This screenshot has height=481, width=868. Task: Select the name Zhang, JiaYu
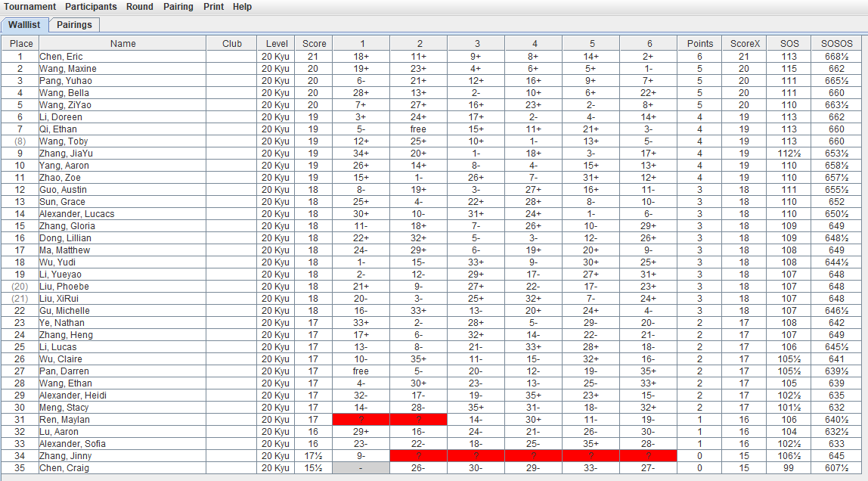point(66,154)
